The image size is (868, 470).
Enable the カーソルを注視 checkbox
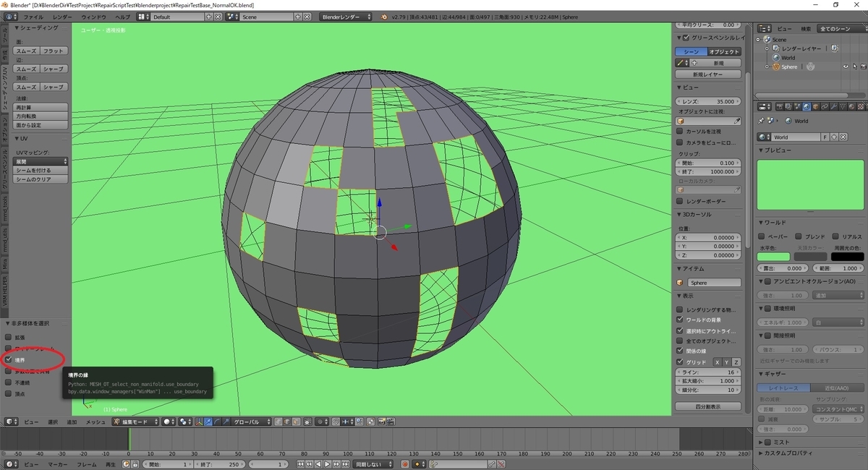[x=679, y=132]
